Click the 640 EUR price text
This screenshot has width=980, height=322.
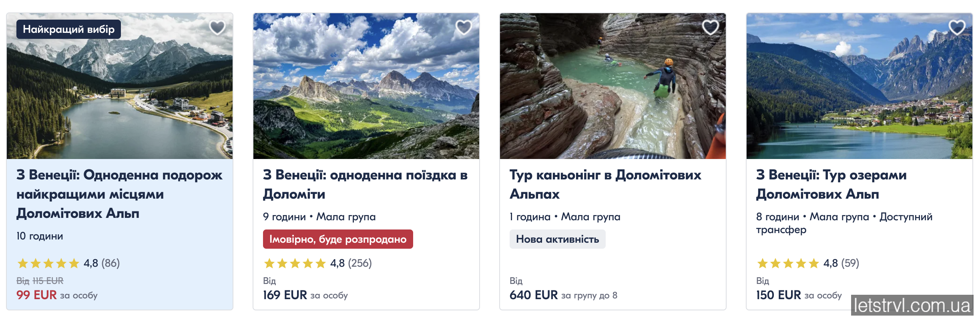pos(533,295)
